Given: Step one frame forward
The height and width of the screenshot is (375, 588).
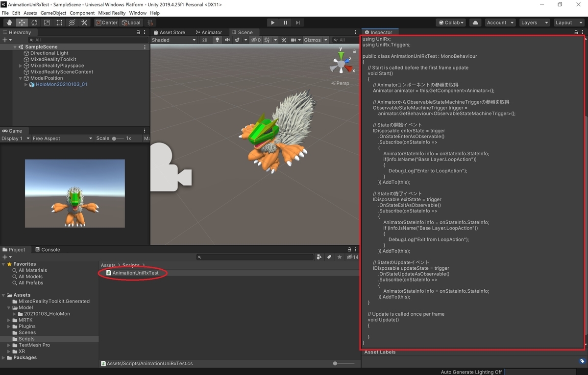Looking at the screenshot, I should (297, 23).
